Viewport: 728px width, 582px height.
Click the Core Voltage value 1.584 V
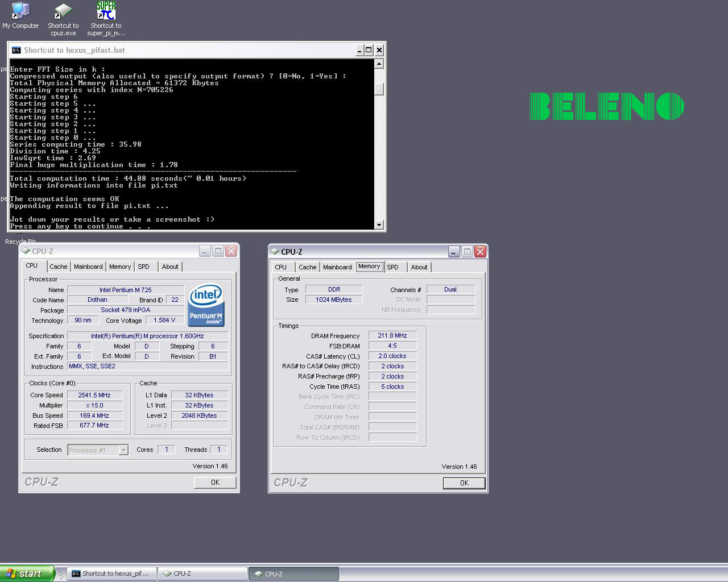165,320
